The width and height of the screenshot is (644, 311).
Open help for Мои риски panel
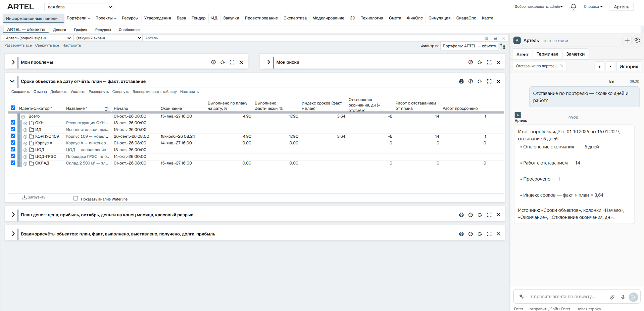[470, 62]
